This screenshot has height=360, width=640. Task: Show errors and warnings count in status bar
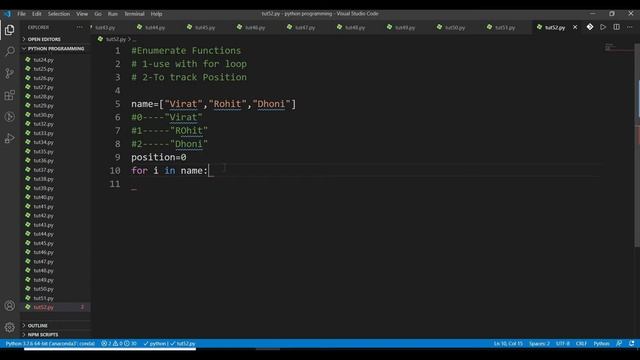click(x=119, y=344)
